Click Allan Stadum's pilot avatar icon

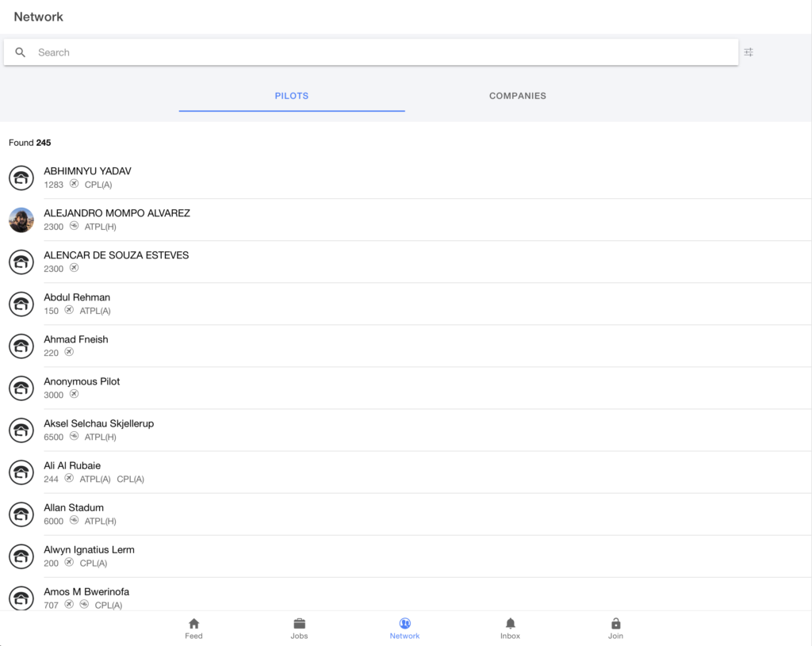click(x=21, y=514)
